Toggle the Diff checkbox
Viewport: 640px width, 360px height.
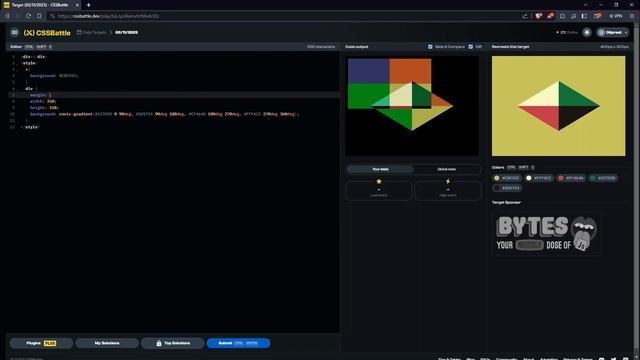(x=471, y=47)
